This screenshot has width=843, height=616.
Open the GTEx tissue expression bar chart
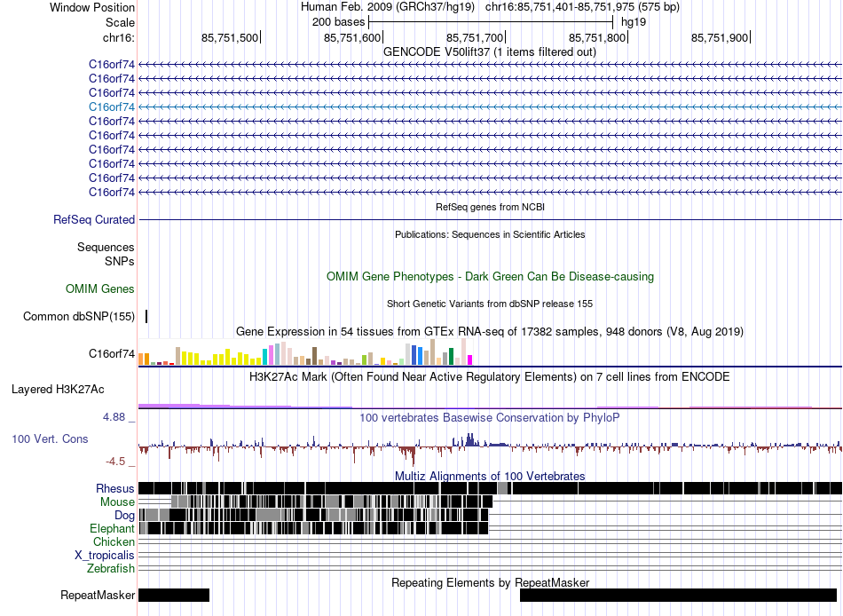[305, 352]
